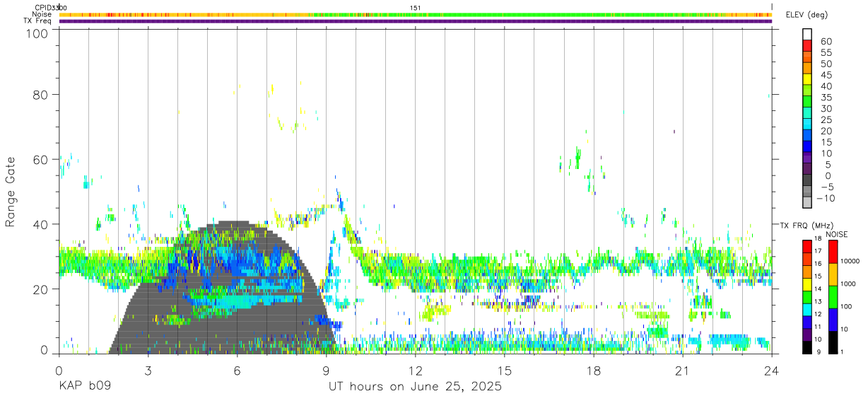Select the yellow 14–15 MHz TX FRQ segment
868x401 pixels.
807,284
